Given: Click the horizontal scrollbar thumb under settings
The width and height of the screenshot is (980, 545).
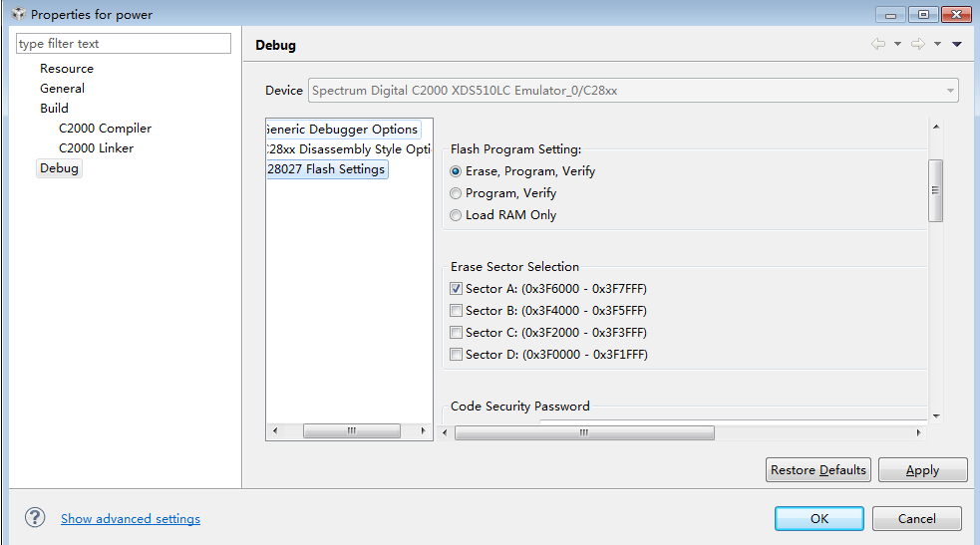Looking at the screenshot, I should [x=584, y=432].
